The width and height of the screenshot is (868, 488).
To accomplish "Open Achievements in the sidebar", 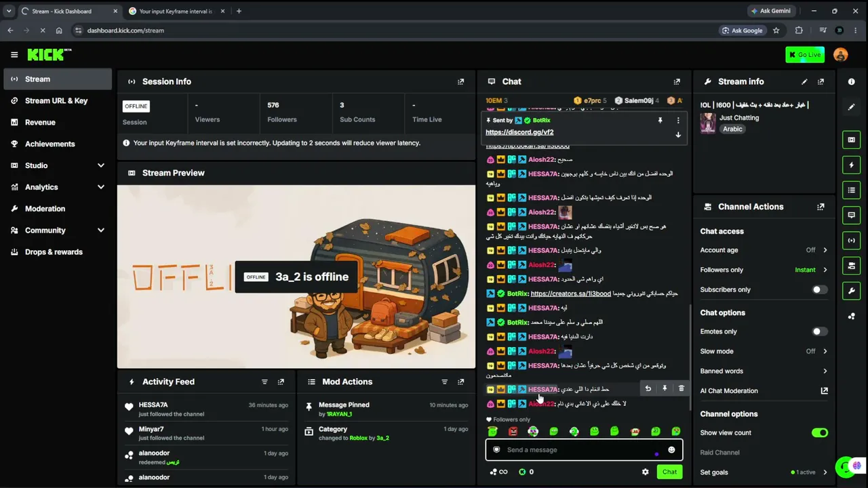I will click(58, 144).
